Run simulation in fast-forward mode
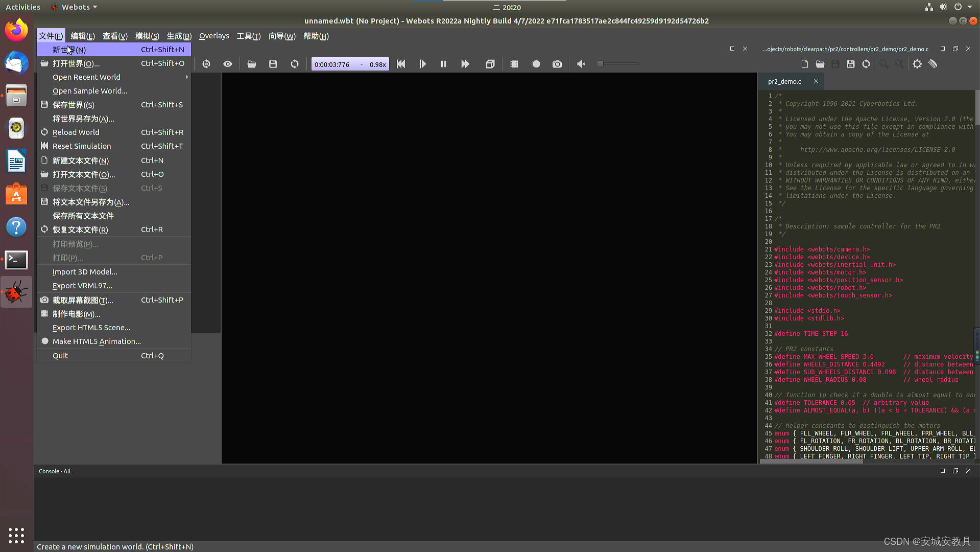The image size is (980, 552). tap(465, 64)
